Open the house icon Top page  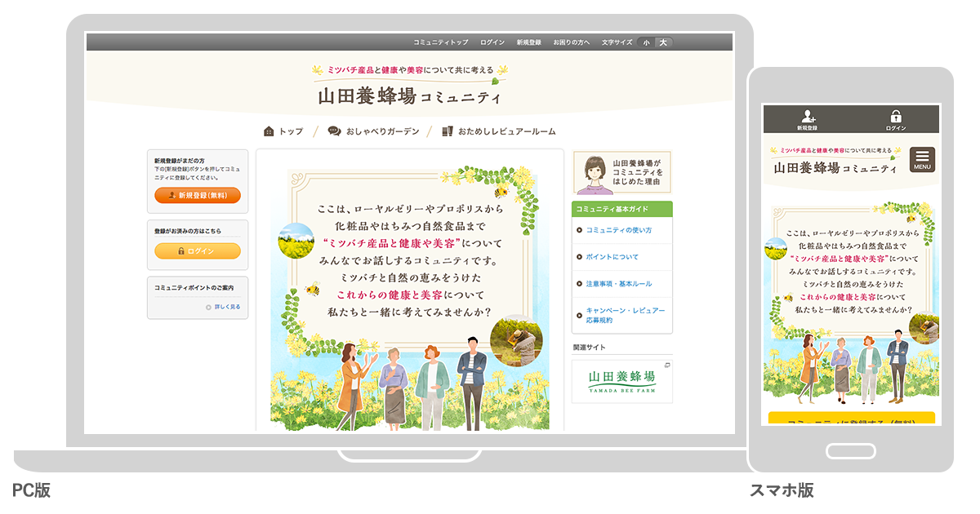coord(269,131)
